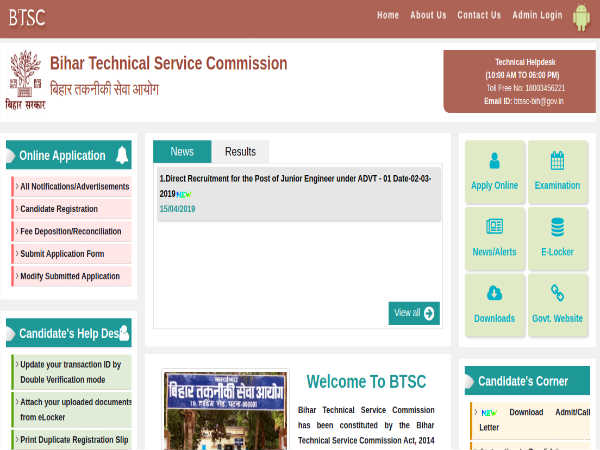The width and height of the screenshot is (600, 450).
Task: Click the Bihar Sarkar government logo
Action: [x=26, y=79]
